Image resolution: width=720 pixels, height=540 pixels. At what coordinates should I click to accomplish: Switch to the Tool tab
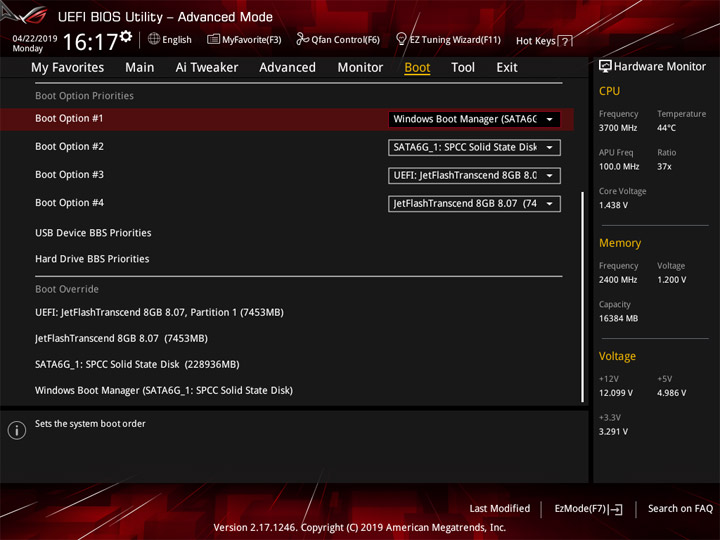click(x=463, y=68)
